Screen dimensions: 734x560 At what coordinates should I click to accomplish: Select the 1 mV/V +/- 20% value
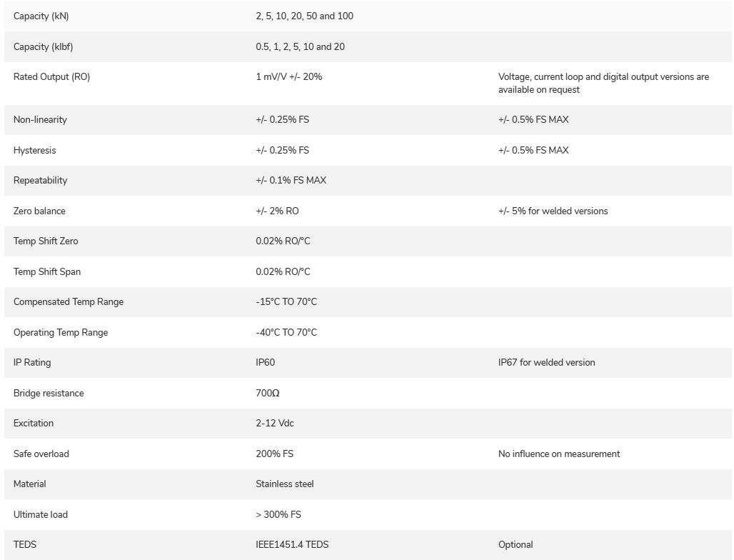tap(289, 77)
